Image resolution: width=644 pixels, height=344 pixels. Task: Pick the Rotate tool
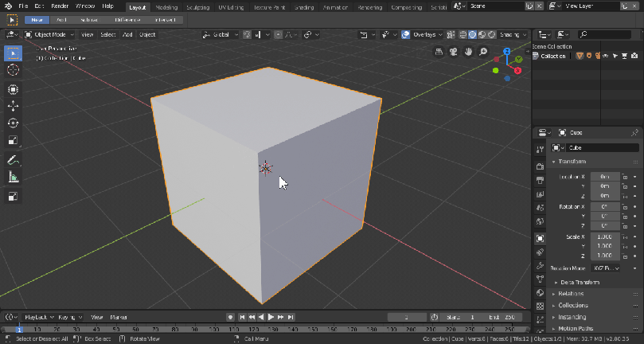point(13,123)
